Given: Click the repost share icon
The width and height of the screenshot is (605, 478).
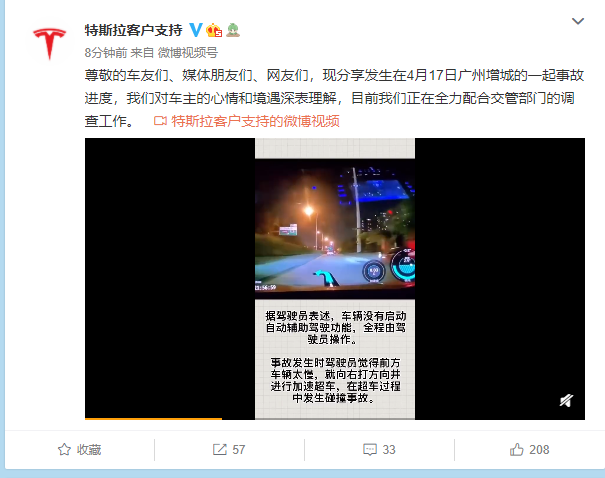Looking at the screenshot, I should (x=220, y=449).
